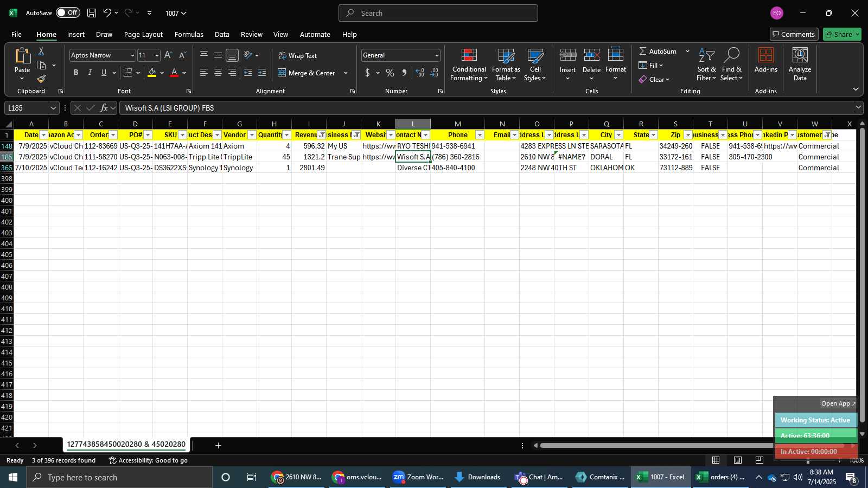Click the Percent Style icon
Viewport: 868px width, 488px height.
(x=390, y=73)
